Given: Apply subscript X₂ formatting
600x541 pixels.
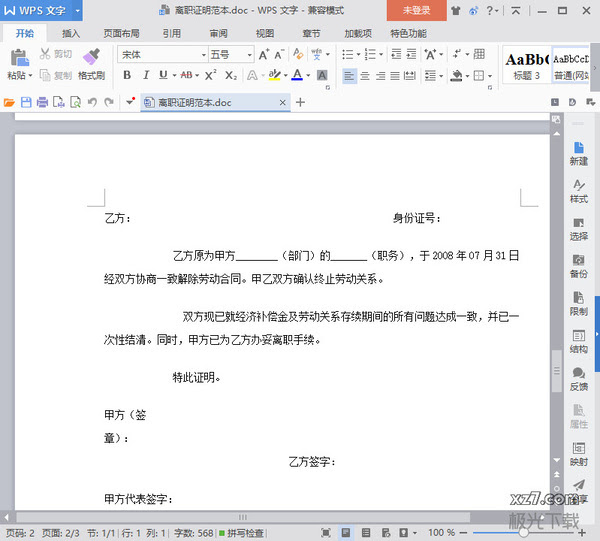Looking at the screenshot, I should [231, 75].
